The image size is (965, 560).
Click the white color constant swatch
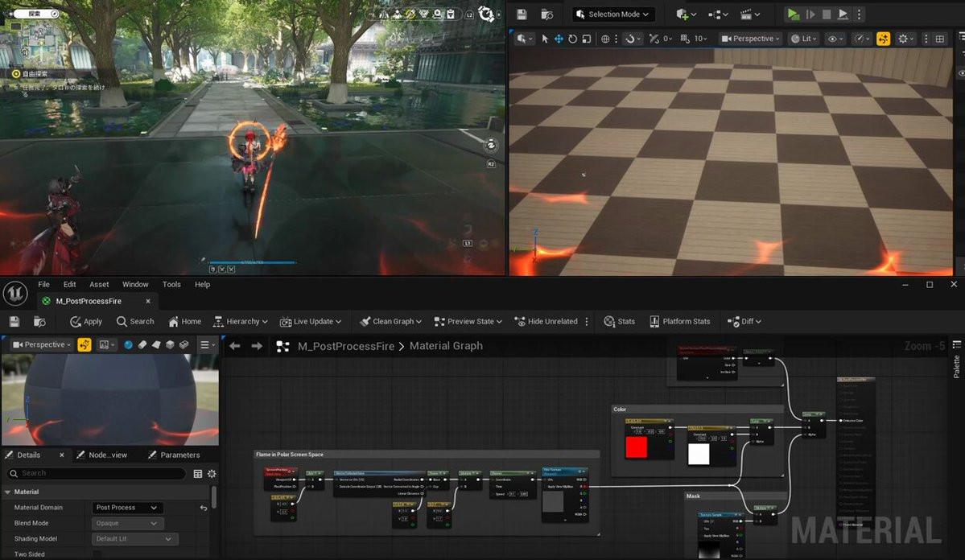click(699, 454)
